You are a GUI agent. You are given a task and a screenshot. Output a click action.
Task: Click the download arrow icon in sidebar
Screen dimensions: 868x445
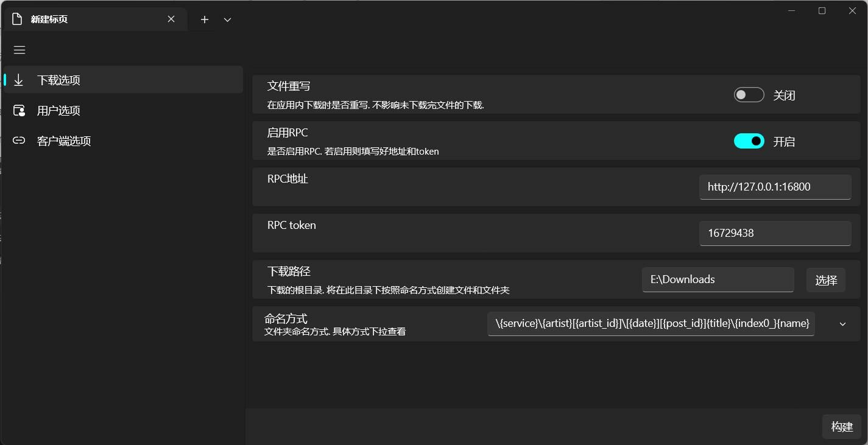coord(19,80)
